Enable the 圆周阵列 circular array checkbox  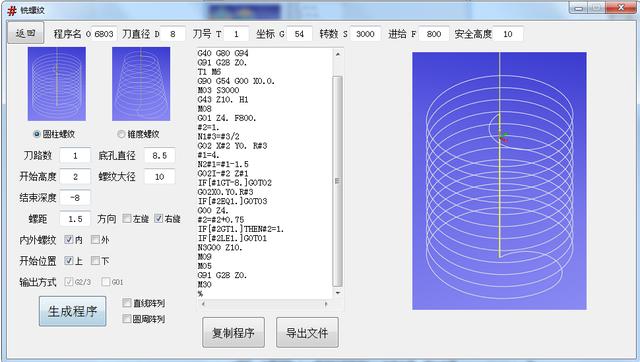click(127, 319)
